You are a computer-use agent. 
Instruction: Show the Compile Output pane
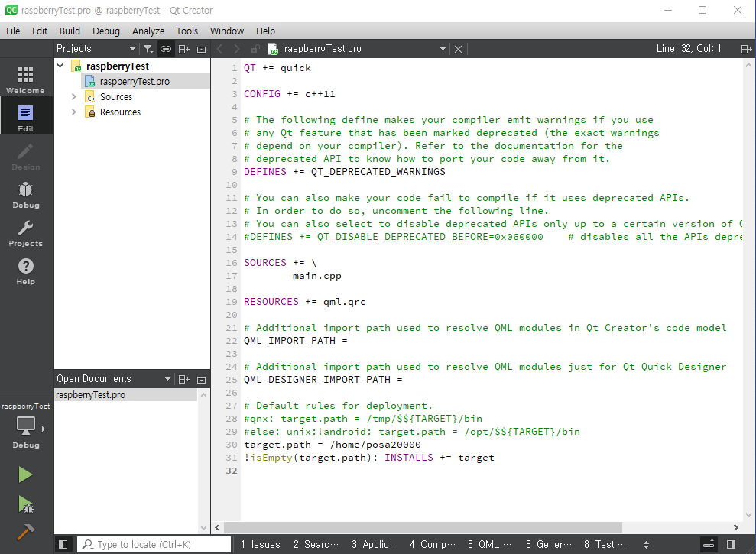pyautogui.click(x=432, y=544)
